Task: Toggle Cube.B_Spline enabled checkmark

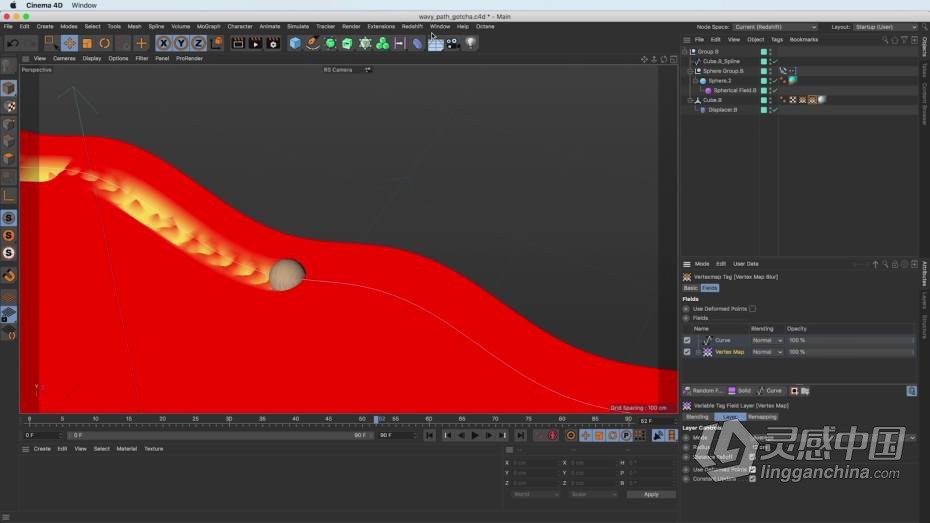Action: click(775, 61)
